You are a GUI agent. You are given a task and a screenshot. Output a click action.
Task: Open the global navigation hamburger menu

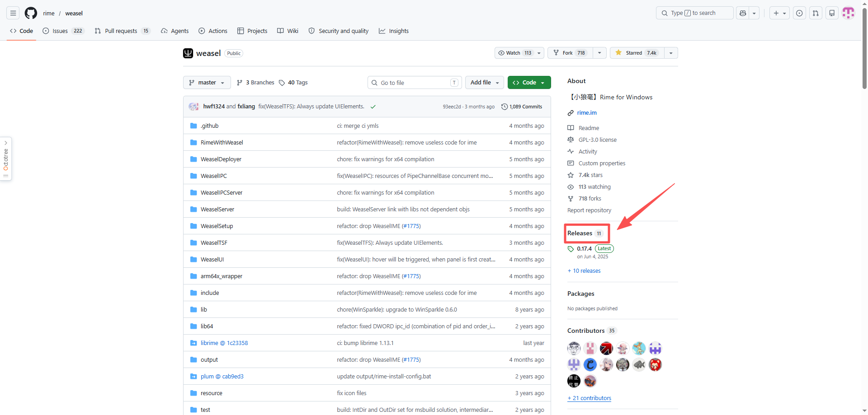13,13
